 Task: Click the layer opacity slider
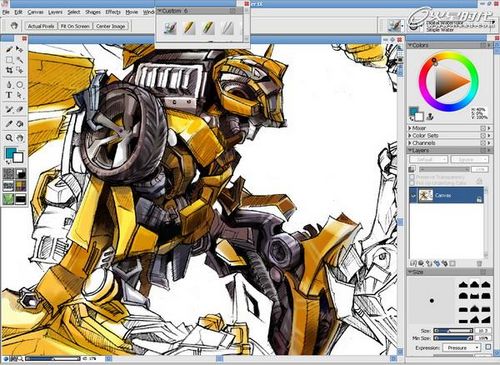point(445,169)
